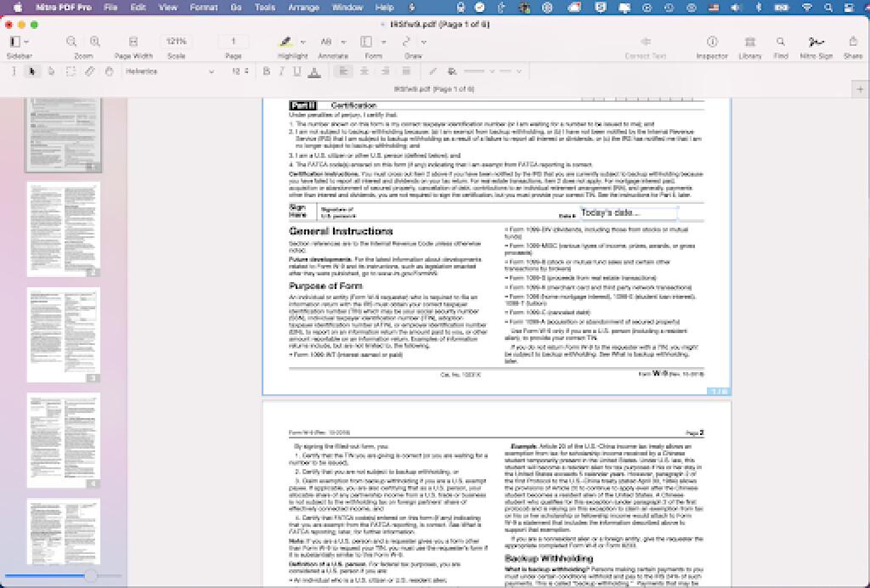Toggle italic text formatting
This screenshot has width=870, height=588.
pyautogui.click(x=281, y=71)
